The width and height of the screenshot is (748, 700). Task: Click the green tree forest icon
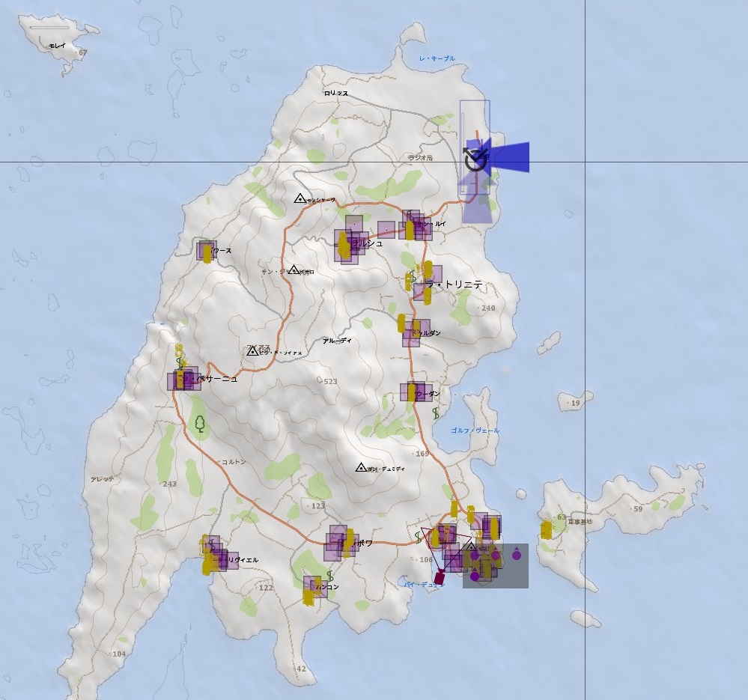201,424
